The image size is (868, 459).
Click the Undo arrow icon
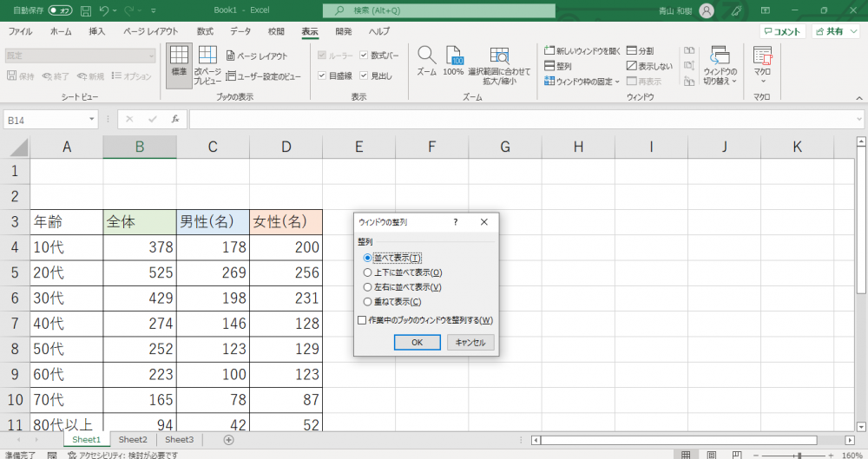click(x=104, y=10)
